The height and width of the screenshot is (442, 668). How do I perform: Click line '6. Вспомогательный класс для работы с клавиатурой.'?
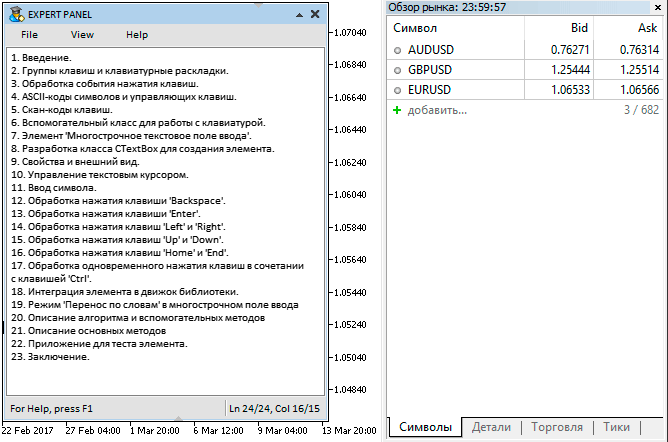[138, 123]
